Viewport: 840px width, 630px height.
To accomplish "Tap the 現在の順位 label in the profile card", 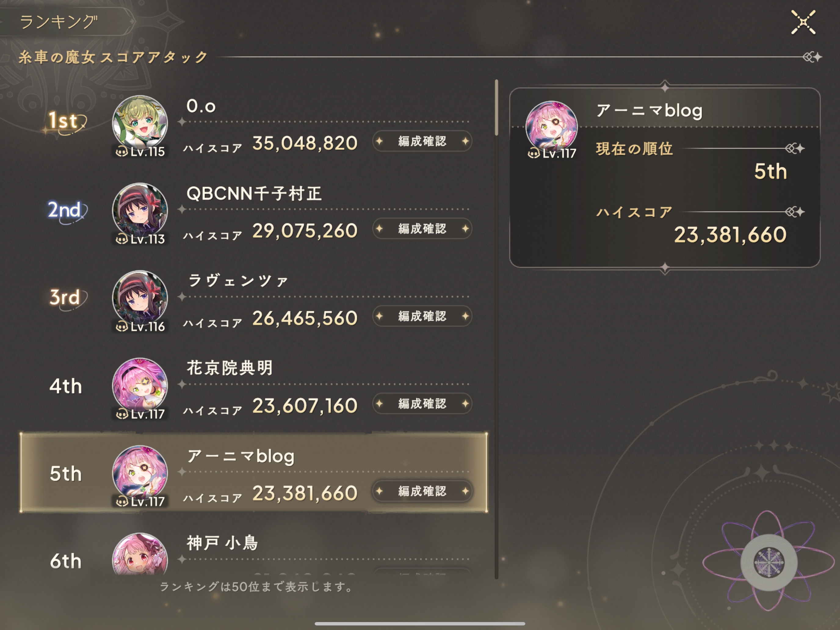I will click(x=634, y=148).
